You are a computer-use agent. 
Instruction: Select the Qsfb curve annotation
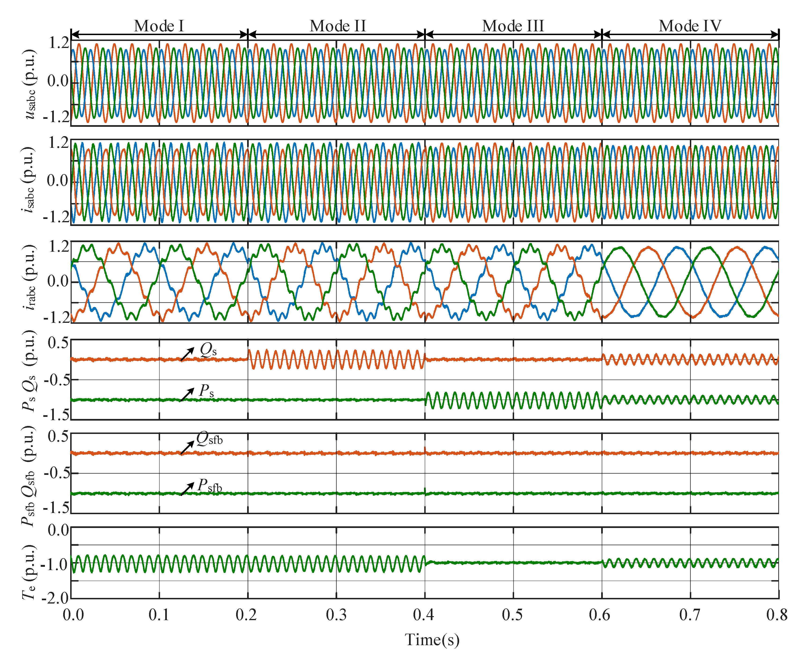click(x=209, y=439)
